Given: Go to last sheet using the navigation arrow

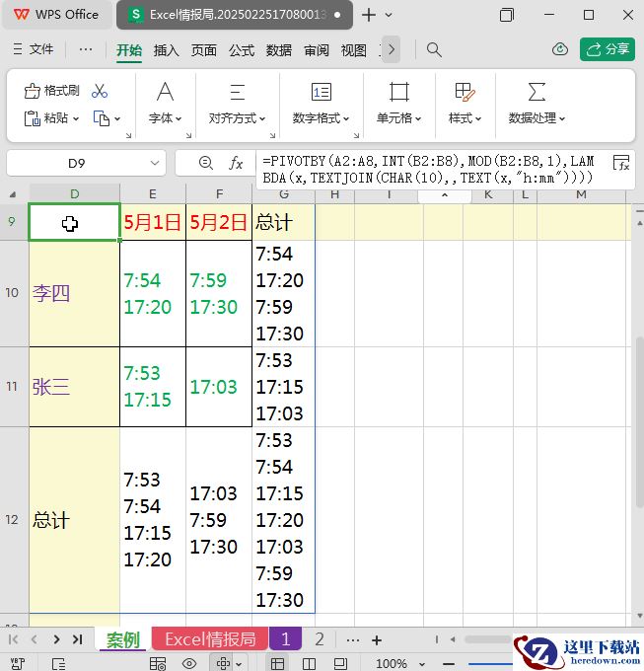Looking at the screenshot, I should [x=77, y=639].
